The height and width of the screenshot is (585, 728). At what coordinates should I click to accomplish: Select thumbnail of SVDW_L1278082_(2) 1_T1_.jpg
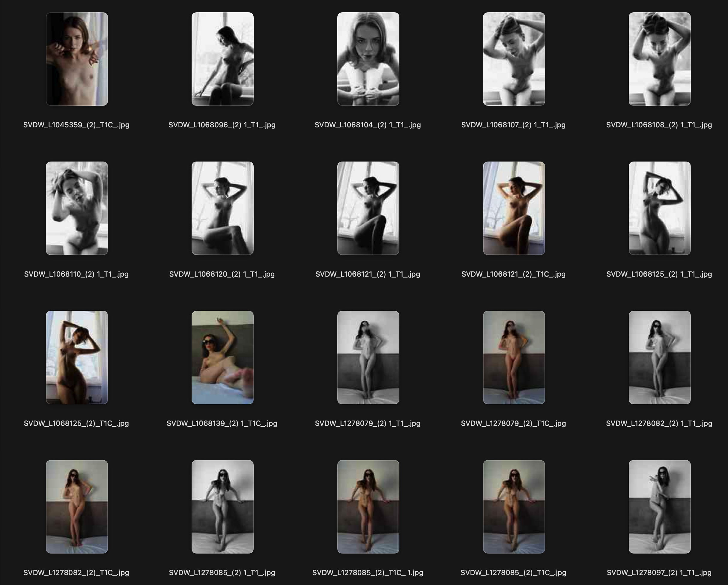pos(659,358)
